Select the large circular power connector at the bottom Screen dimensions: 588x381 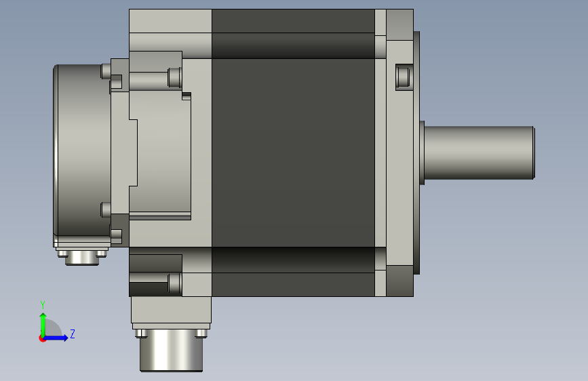point(171,350)
